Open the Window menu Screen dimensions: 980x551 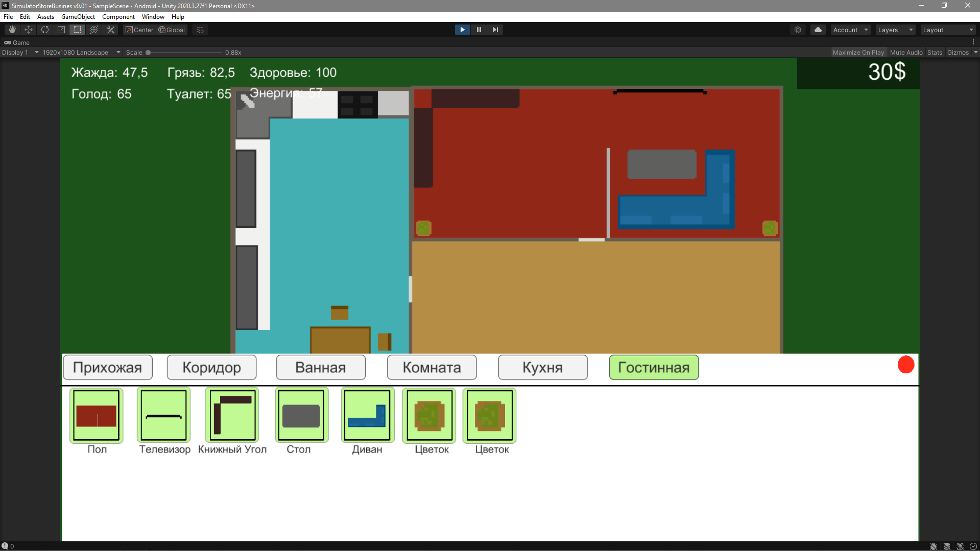coord(153,16)
